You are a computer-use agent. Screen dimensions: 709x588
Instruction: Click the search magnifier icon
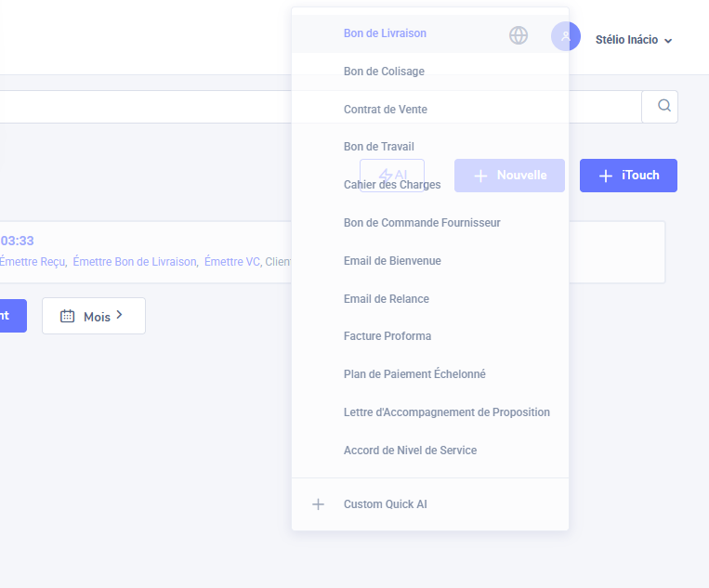[x=663, y=106]
